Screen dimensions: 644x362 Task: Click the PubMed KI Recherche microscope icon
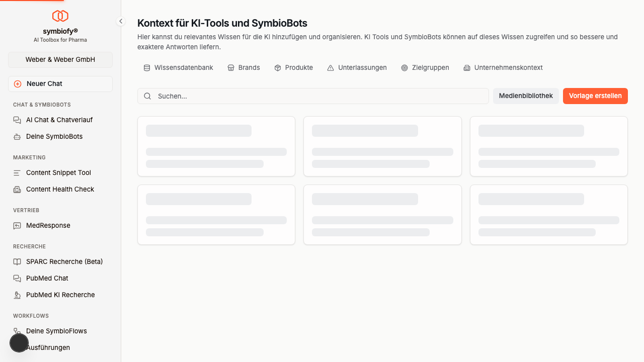(17, 295)
